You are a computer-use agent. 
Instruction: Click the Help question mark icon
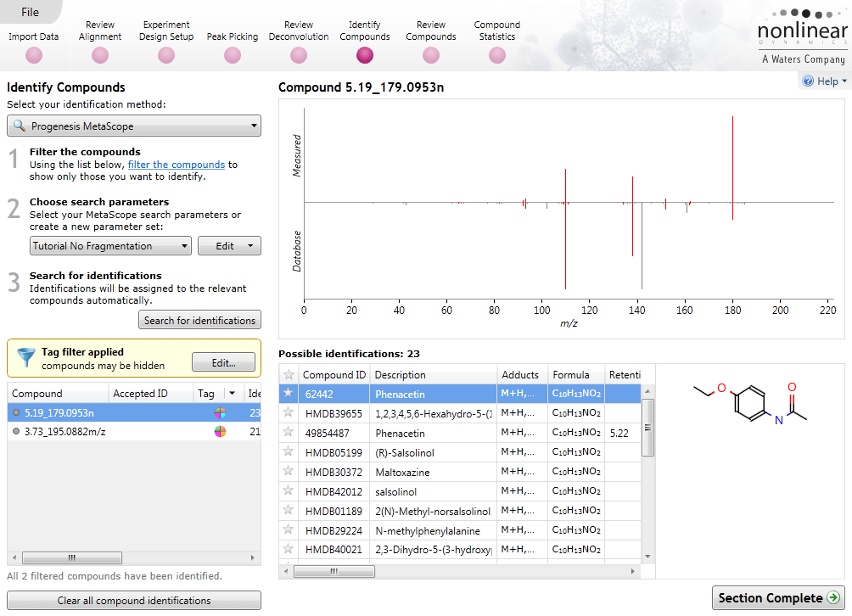point(808,81)
